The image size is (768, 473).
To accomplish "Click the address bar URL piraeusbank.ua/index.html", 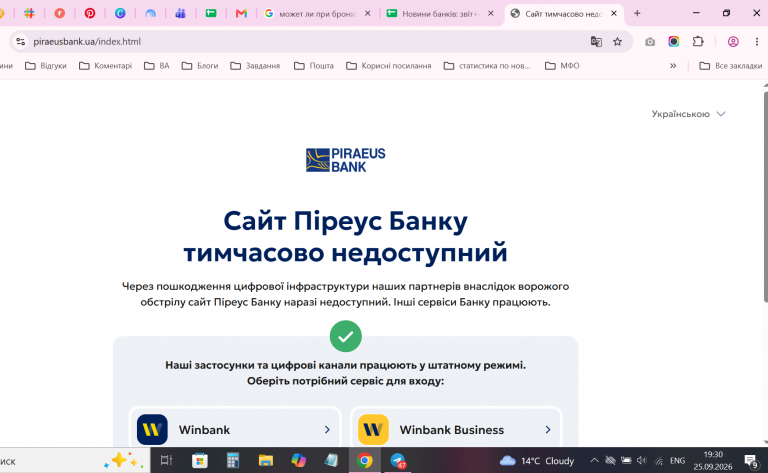I will (87, 42).
